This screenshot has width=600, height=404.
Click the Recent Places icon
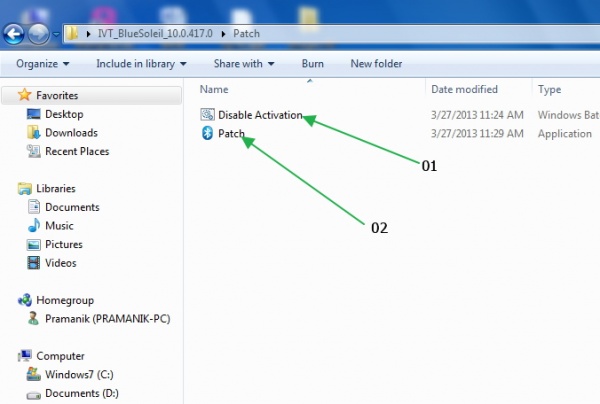point(34,151)
